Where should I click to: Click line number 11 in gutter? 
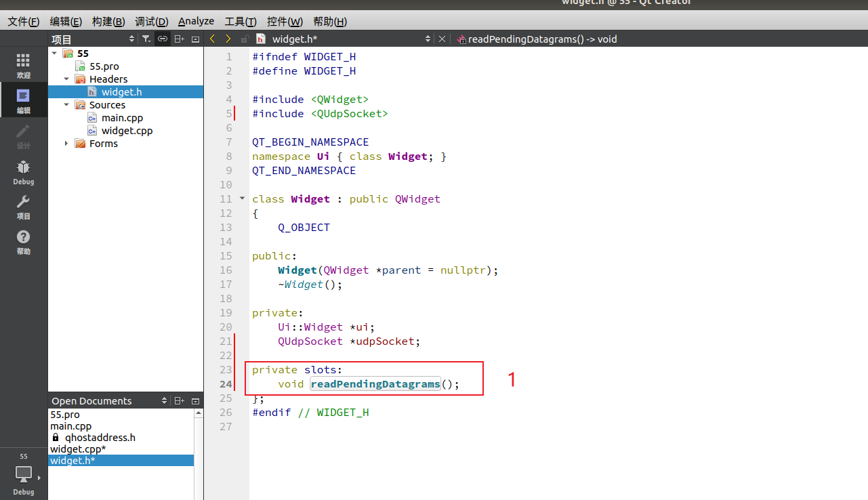click(x=226, y=199)
